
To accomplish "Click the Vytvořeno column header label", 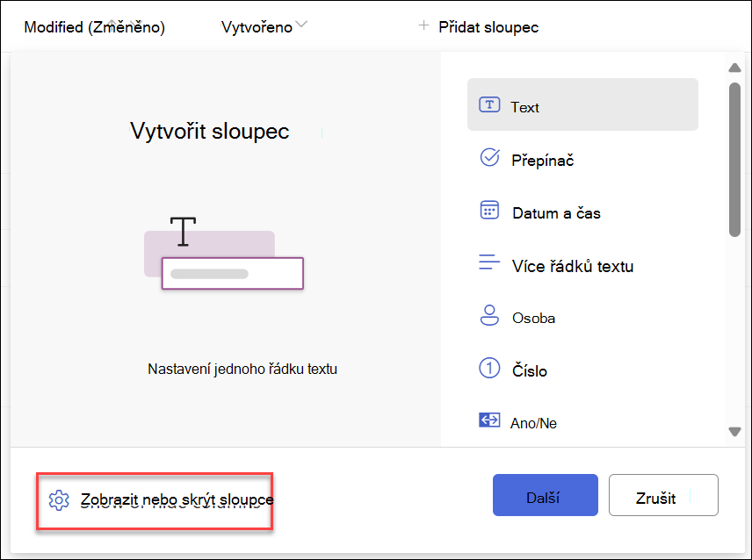I will pyautogui.click(x=257, y=27).
